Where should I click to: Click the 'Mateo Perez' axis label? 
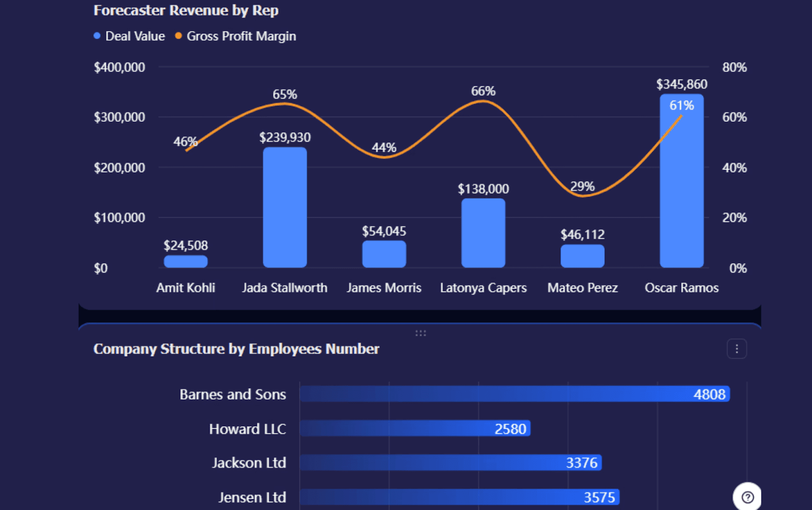click(x=583, y=288)
